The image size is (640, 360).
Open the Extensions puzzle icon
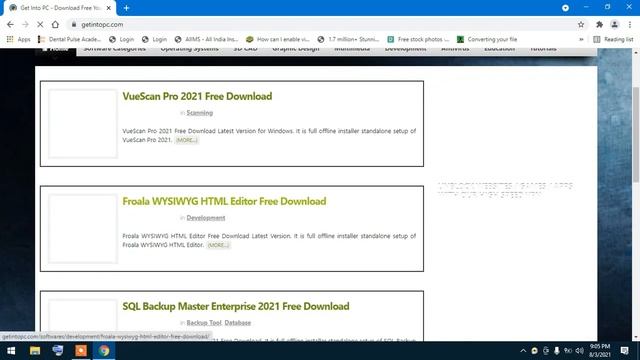tap(599, 24)
